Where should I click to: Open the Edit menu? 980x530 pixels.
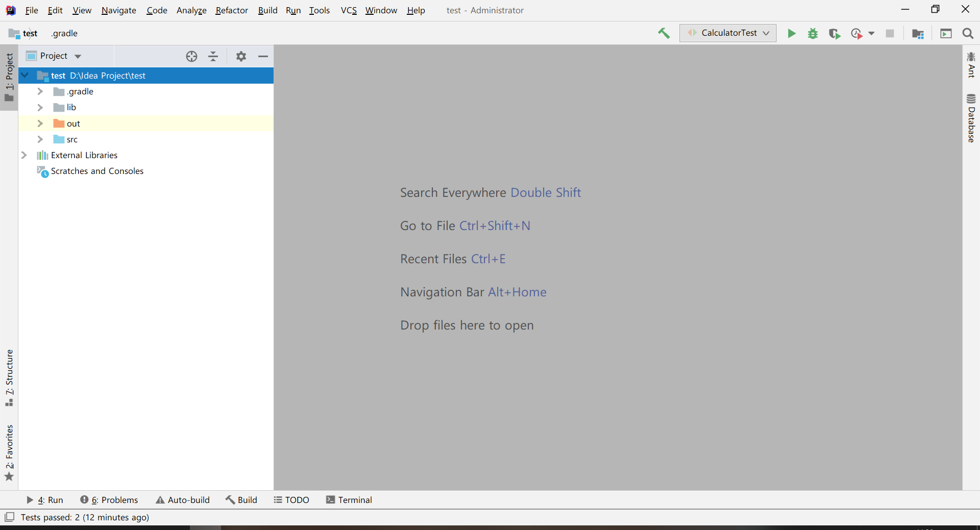point(55,10)
